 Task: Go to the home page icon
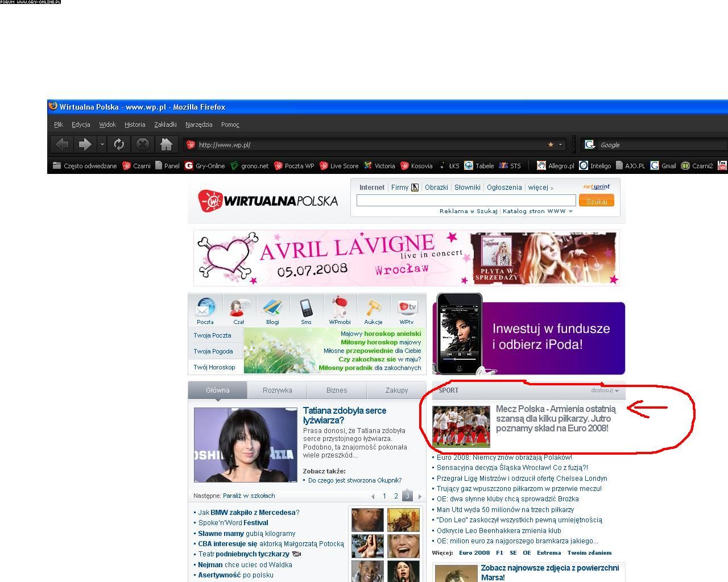pos(166,144)
